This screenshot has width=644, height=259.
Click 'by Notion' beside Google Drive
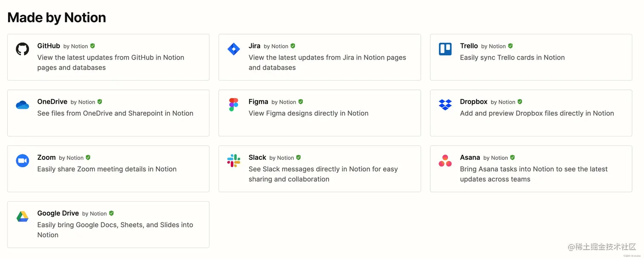pyautogui.click(x=95, y=213)
